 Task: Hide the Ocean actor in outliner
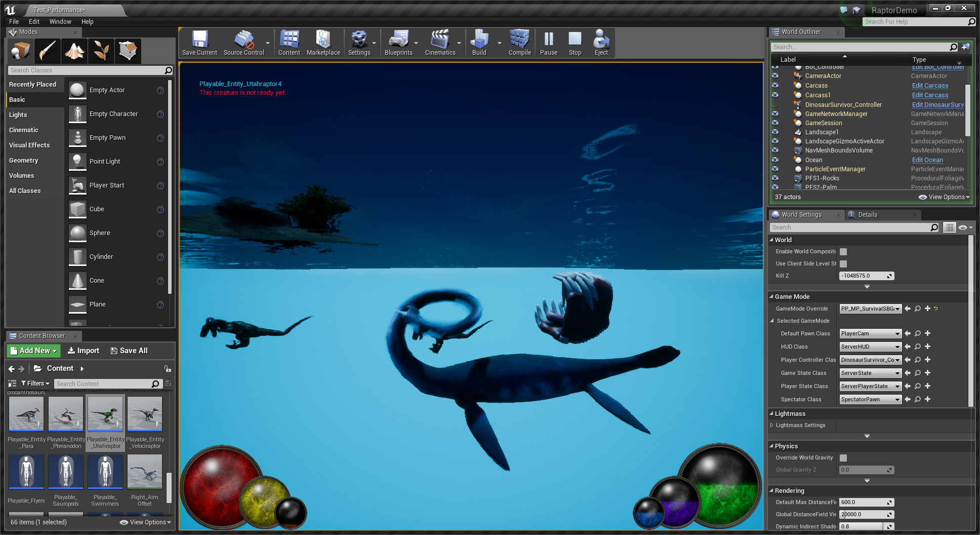(x=775, y=160)
